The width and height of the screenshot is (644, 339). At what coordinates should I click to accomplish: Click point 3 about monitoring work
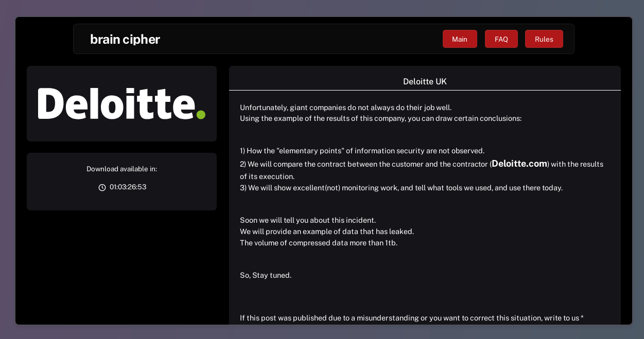[x=401, y=188]
